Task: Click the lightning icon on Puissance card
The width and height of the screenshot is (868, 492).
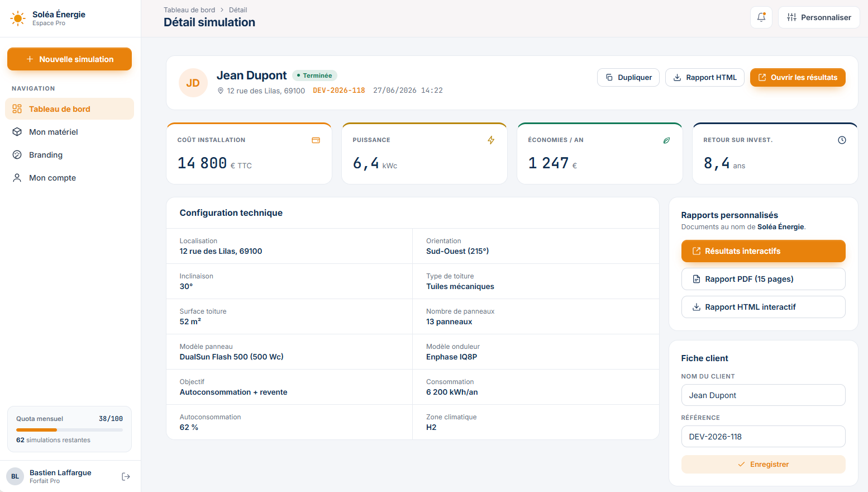Action: 491,140
